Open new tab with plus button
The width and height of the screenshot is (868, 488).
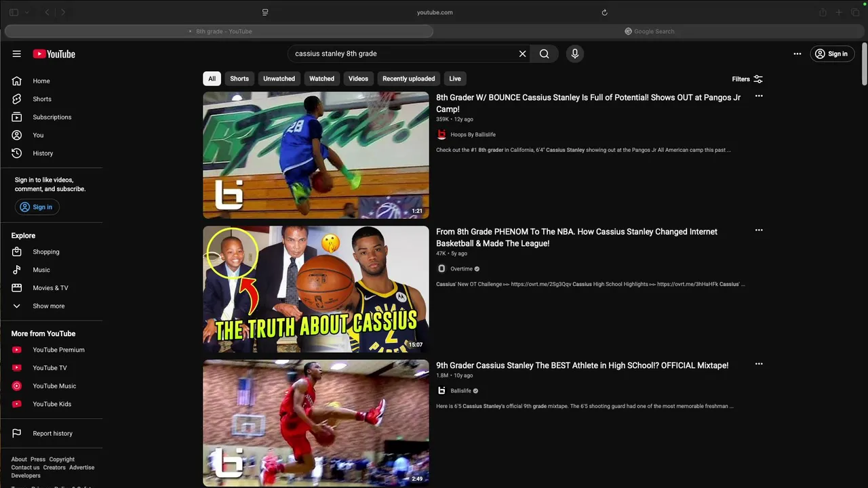click(839, 12)
